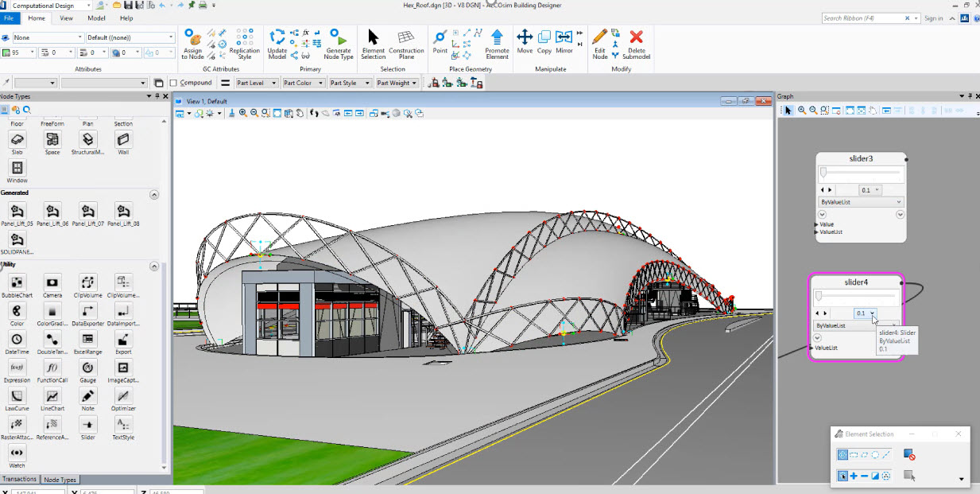Open the ByValueList dropdown on slider3 node
The width and height of the screenshot is (980, 494).
(x=899, y=201)
